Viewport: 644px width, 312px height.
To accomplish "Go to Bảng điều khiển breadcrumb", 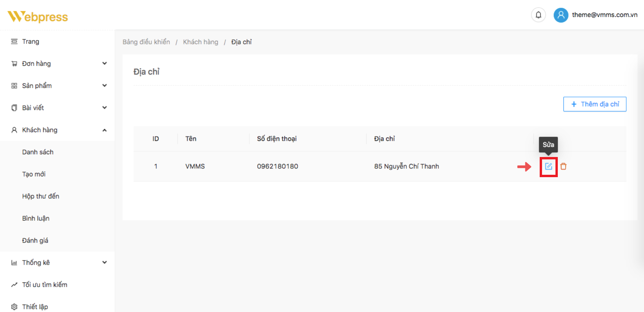I will coord(146,42).
